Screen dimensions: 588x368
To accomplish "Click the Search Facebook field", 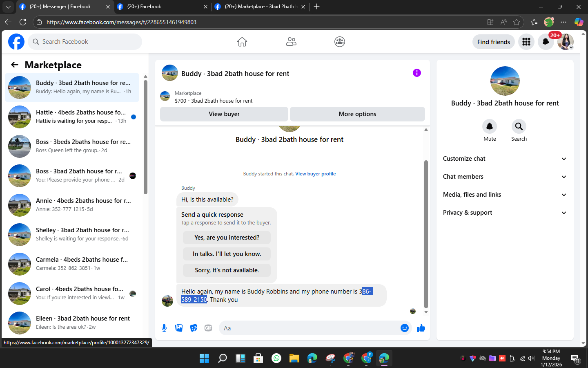I will pyautogui.click(x=85, y=42).
